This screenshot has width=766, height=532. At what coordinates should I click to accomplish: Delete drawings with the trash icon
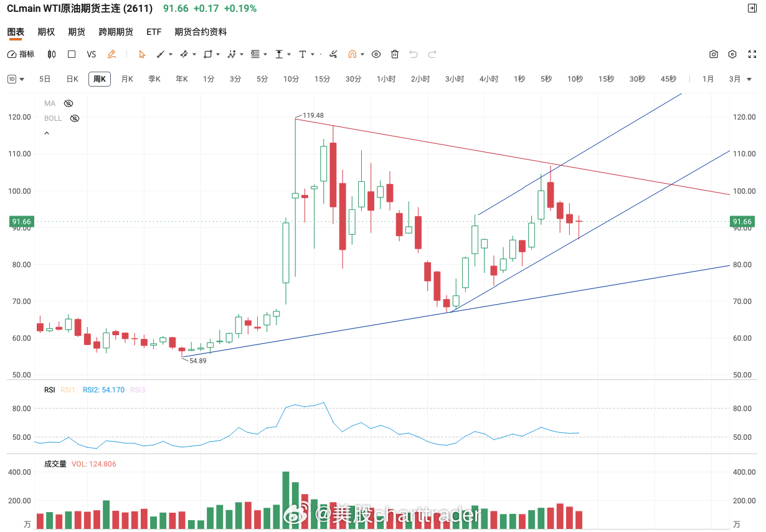pyautogui.click(x=395, y=54)
